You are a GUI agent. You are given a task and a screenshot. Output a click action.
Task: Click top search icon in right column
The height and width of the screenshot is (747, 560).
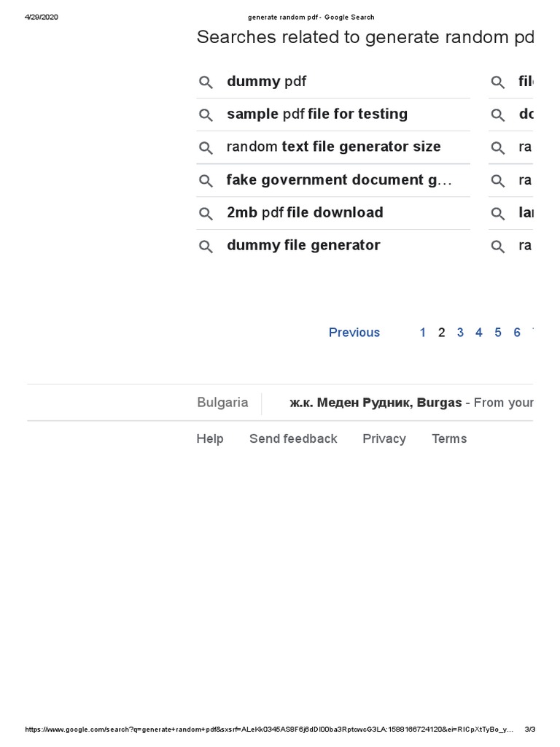[498, 82]
